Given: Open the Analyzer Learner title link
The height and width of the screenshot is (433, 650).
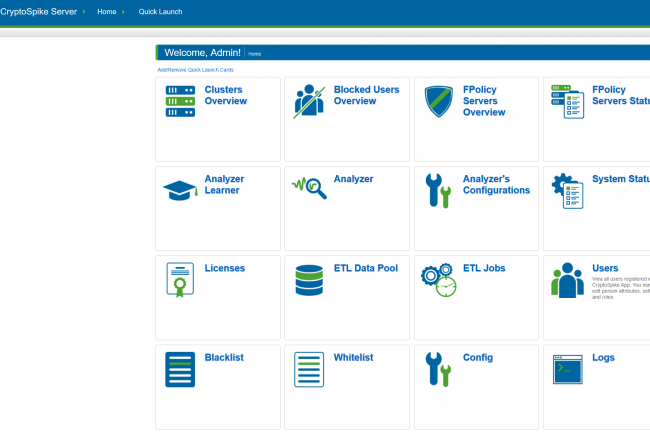Looking at the screenshot, I should 224,185.
